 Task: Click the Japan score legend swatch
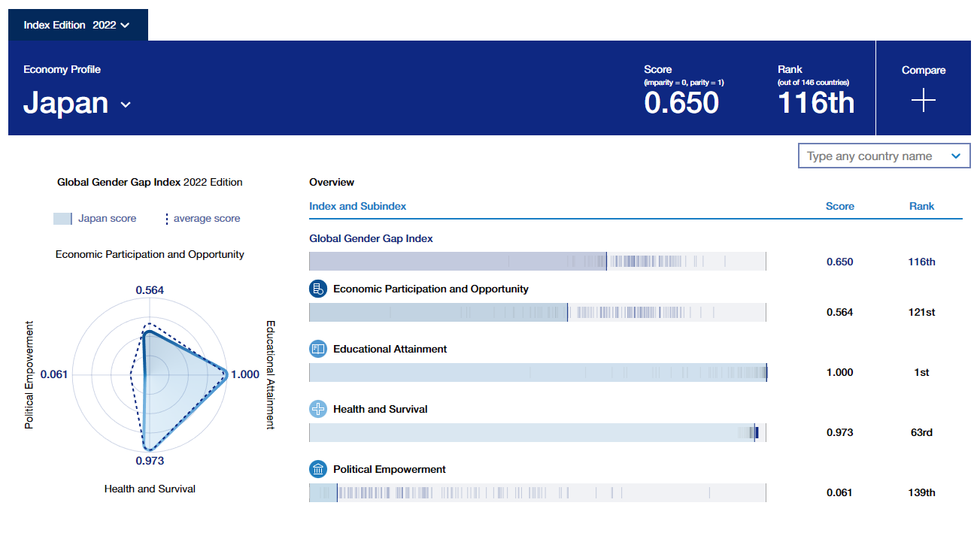point(62,219)
